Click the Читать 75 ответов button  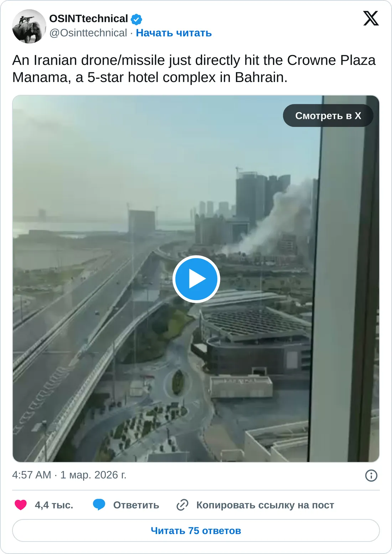(196, 530)
